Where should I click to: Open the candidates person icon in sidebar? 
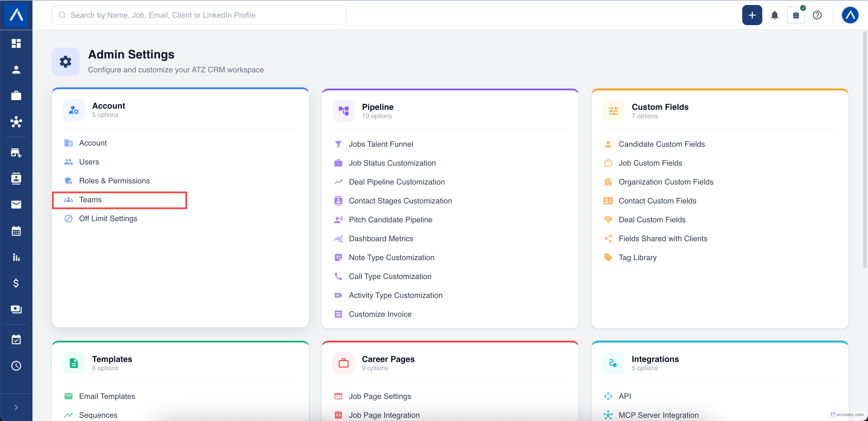[x=16, y=70]
